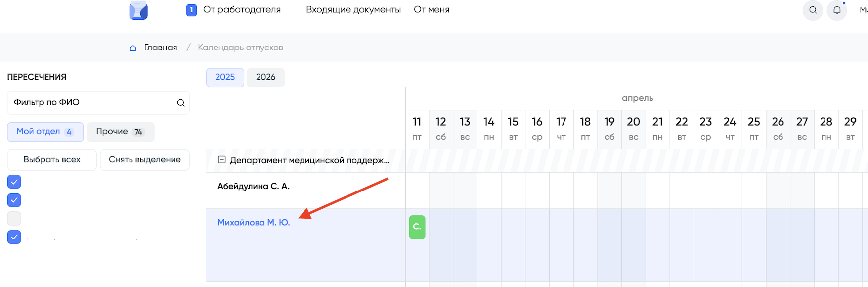Click the app logo icon
868x287 pixels.
pos(138,10)
